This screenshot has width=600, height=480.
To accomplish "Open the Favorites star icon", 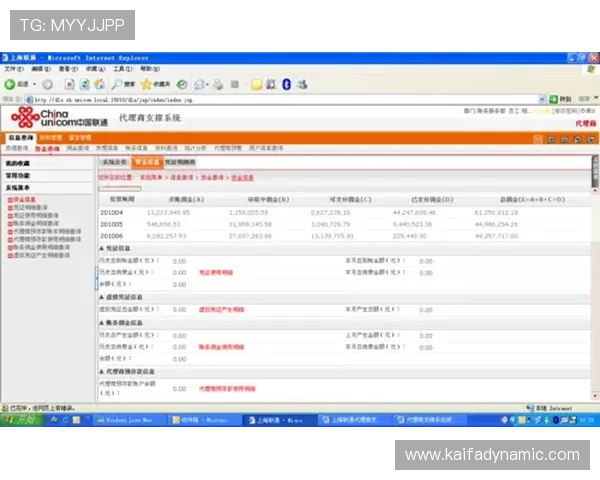I will coord(147,84).
